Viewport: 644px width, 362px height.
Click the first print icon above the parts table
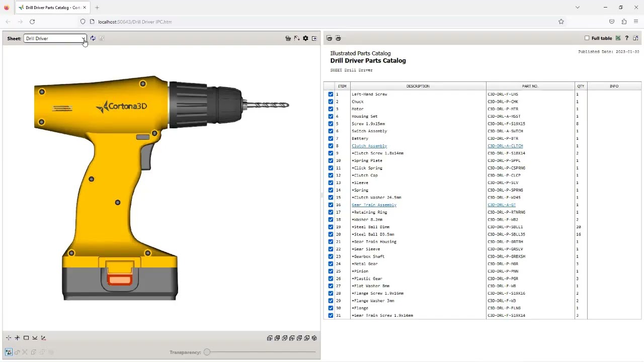(330, 38)
